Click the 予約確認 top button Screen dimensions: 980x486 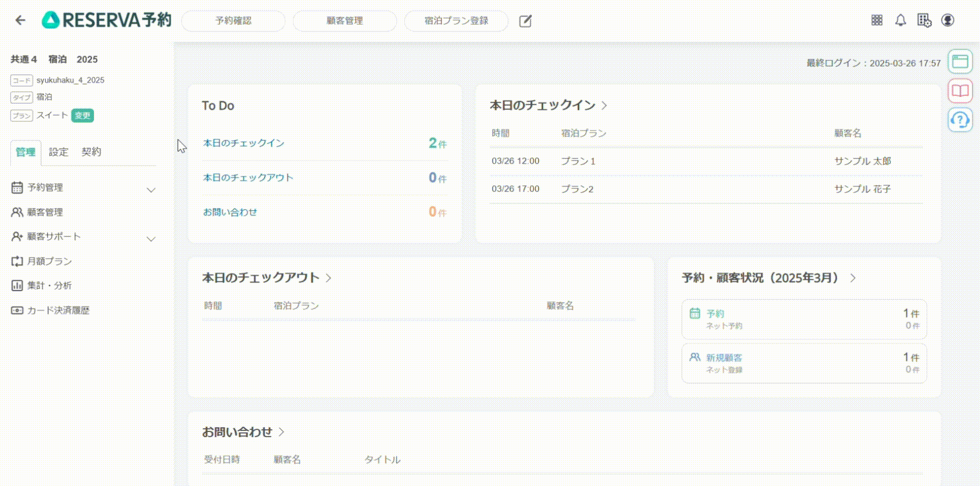pos(233,21)
